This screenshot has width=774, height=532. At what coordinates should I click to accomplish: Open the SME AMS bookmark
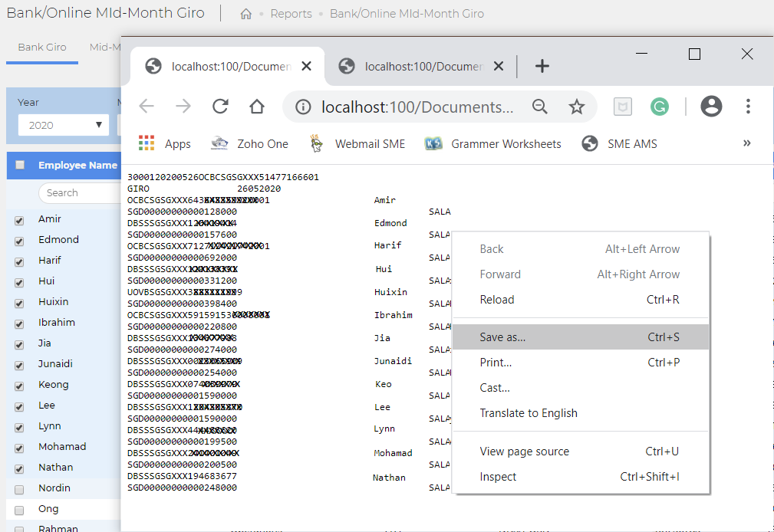pos(619,143)
